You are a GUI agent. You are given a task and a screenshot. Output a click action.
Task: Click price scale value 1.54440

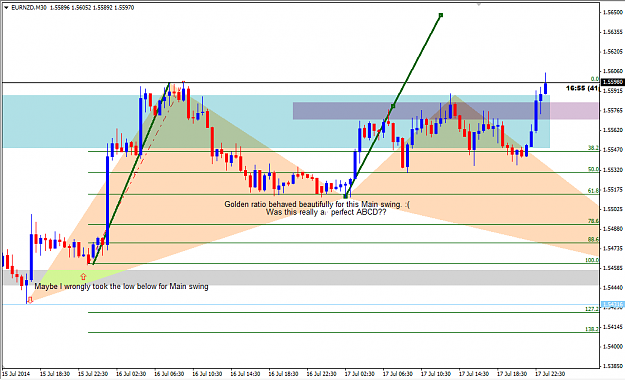pyautogui.click(x=613, y=287)
